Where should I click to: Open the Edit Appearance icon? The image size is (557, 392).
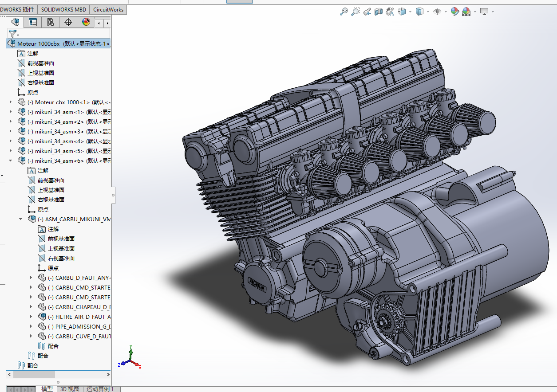point(454,12)
